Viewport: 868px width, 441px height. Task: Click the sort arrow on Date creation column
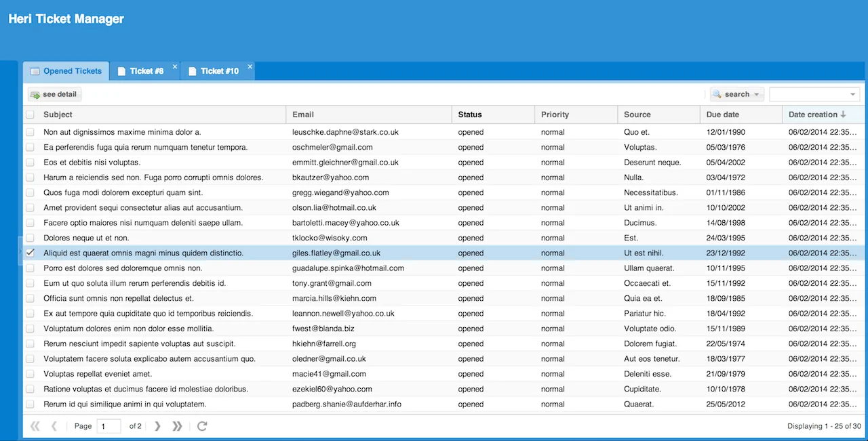coord(842,114)
